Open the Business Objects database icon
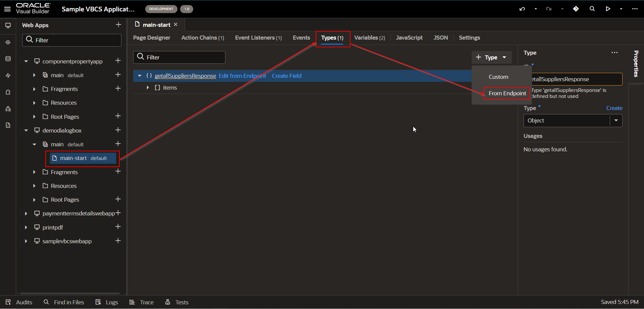644x309 pixels. (x=8, y=59)
